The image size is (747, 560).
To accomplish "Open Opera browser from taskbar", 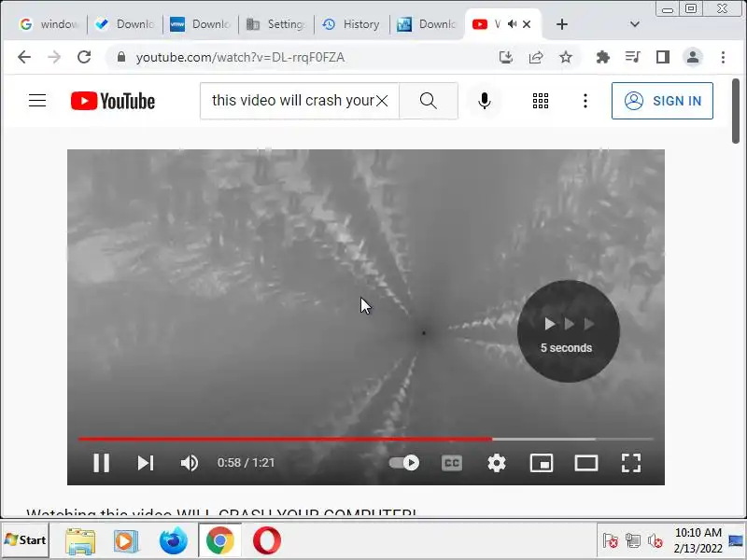I will (267, 540).
